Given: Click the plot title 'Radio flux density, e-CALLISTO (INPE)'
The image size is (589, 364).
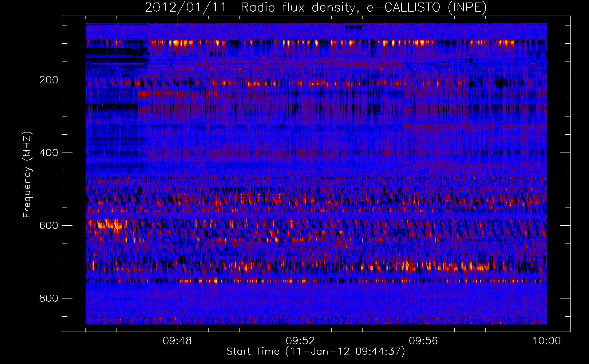Looking at the screenshot, I should coord(363,8).
